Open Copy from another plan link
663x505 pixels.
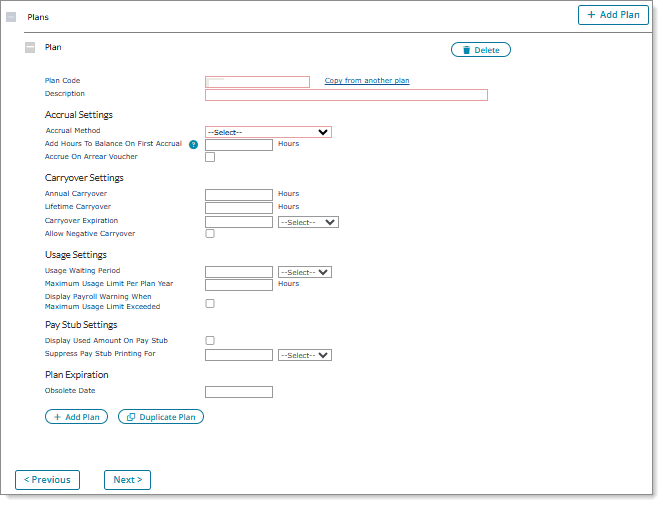tap(366, 81)
